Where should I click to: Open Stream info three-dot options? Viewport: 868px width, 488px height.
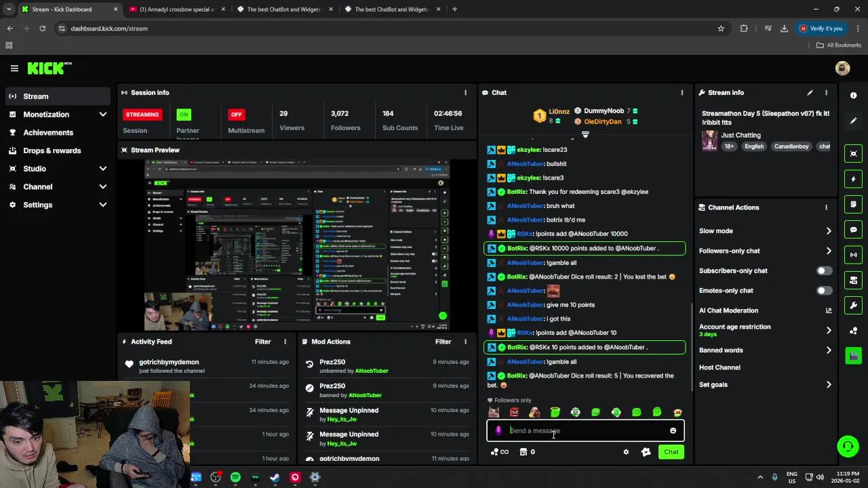tap(826, 93)
